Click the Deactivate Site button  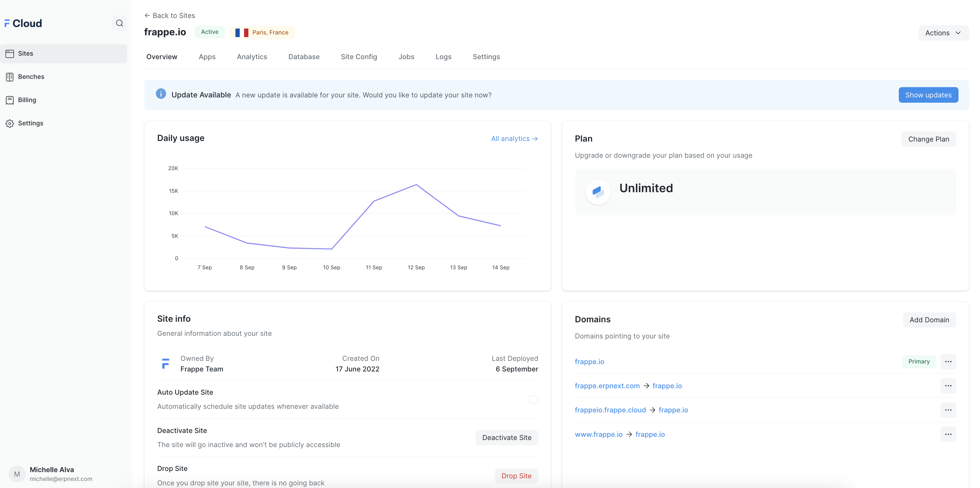tap(507, 438)
